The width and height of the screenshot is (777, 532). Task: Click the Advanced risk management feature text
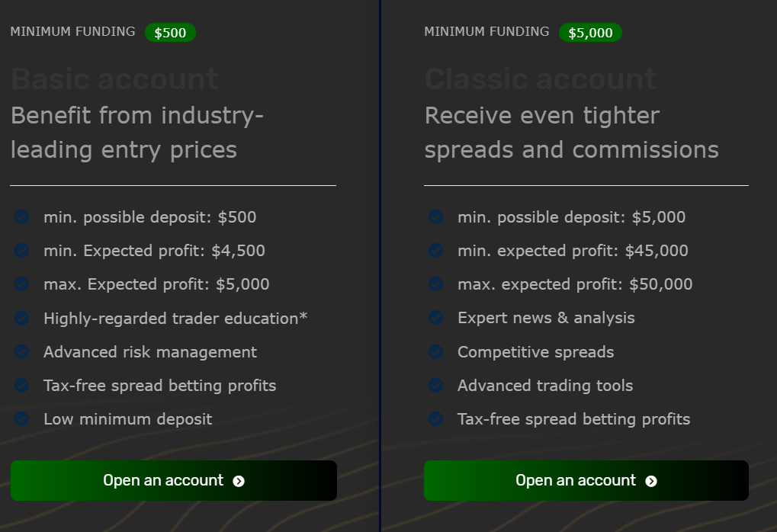(150, 352)
